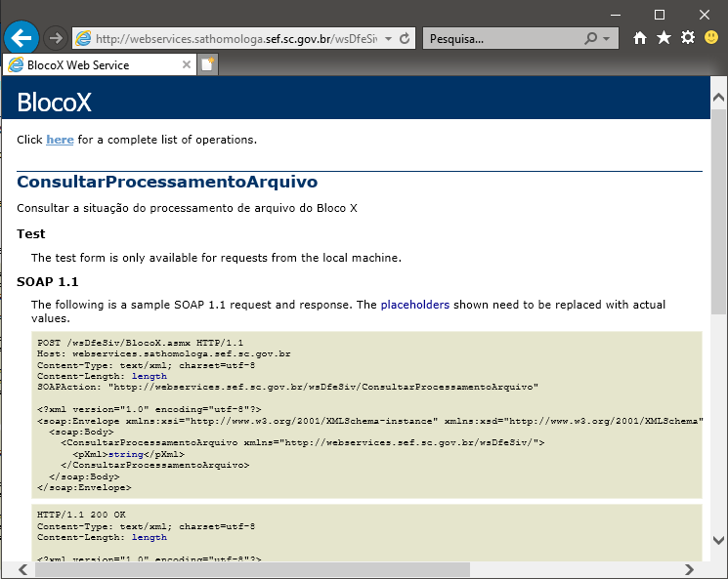Minimize the browser window
The height and width of the screenshot is (579, 728).
(616, 15)
